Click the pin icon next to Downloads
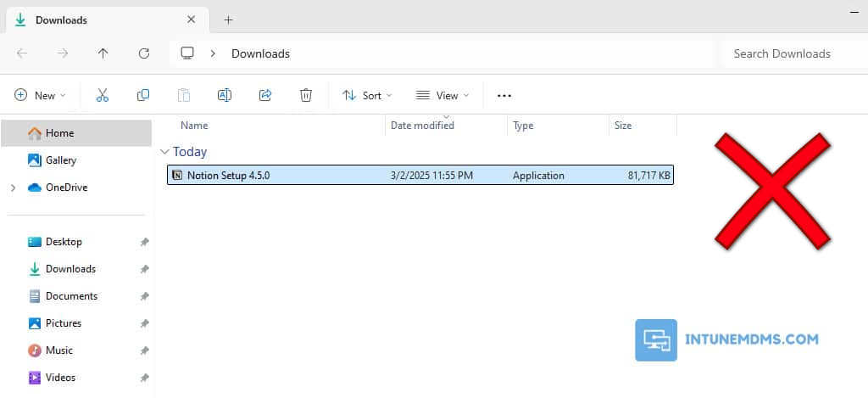The image size is (868, 398). 144,269
